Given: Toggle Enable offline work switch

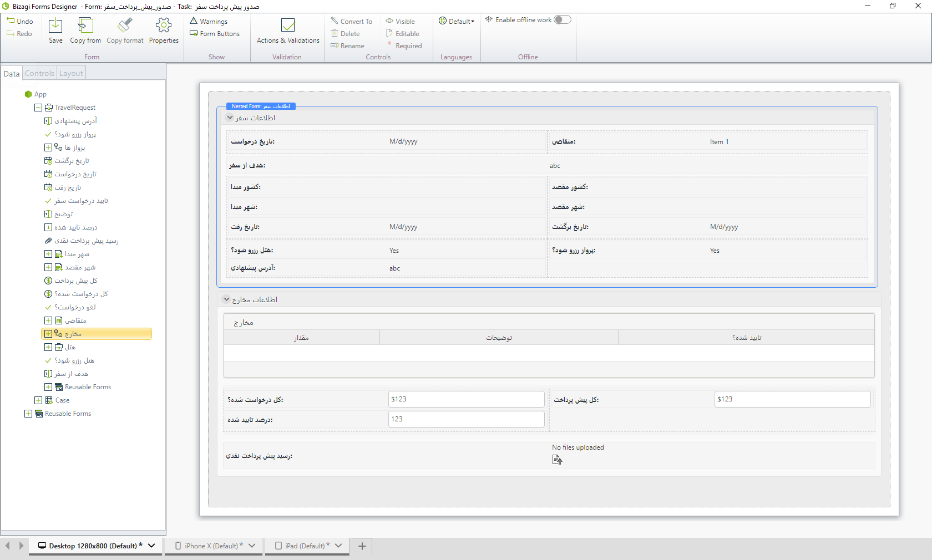Looking at the screenshot, I should click(x=562, y=20).
